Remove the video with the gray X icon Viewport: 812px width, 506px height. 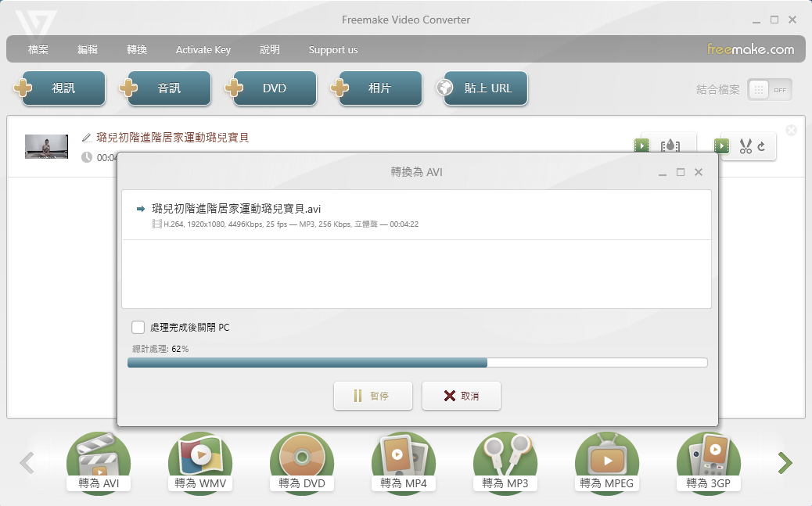(x=791, y=130)
